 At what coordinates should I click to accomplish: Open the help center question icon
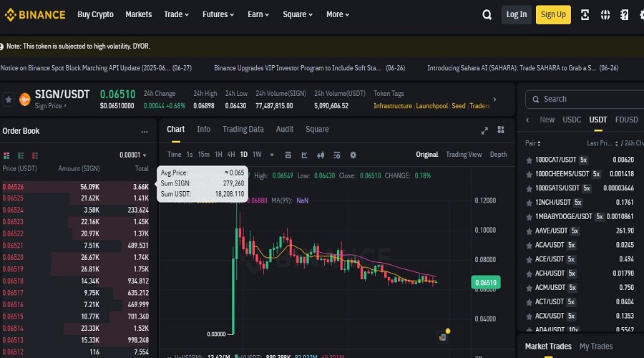(x=624, y=15)
